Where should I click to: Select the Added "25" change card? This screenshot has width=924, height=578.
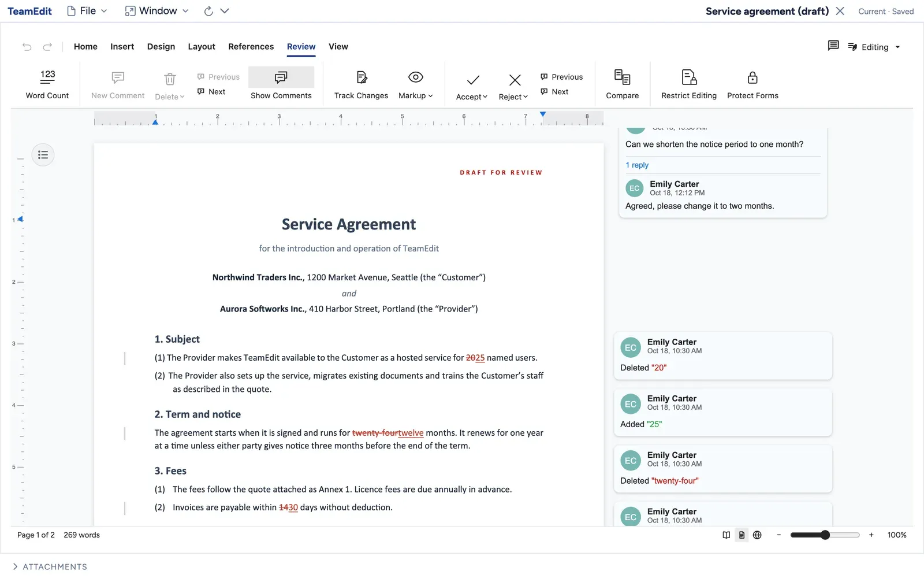coord(722,412)
